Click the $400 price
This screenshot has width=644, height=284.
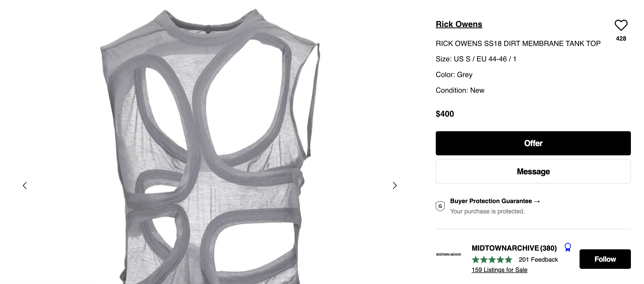pos(445,114)
